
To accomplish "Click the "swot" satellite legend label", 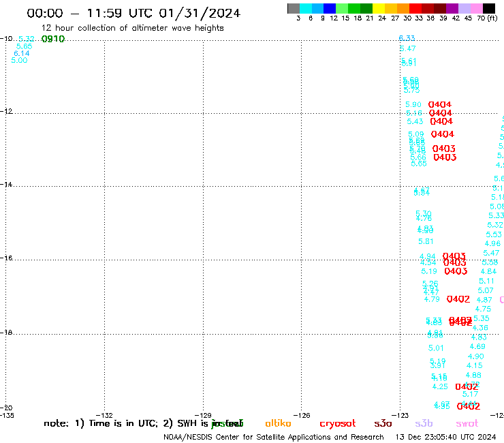I will (x=467, y=424).
